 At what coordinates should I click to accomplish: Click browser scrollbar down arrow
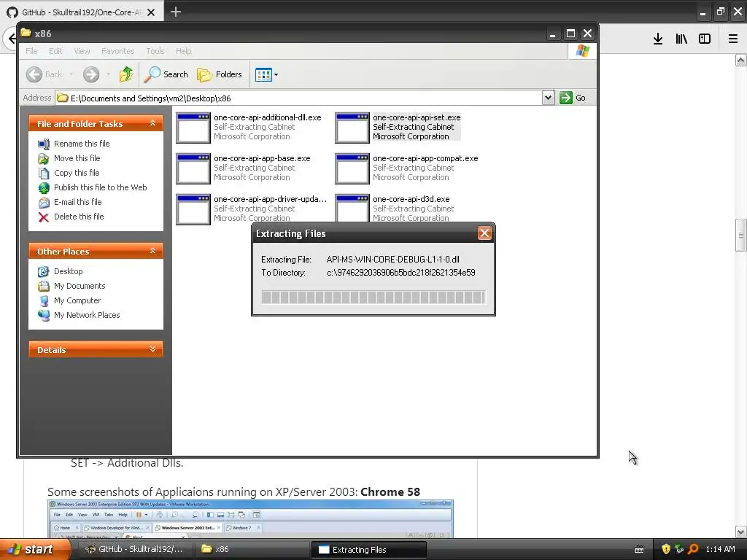(x=741, y=532)
